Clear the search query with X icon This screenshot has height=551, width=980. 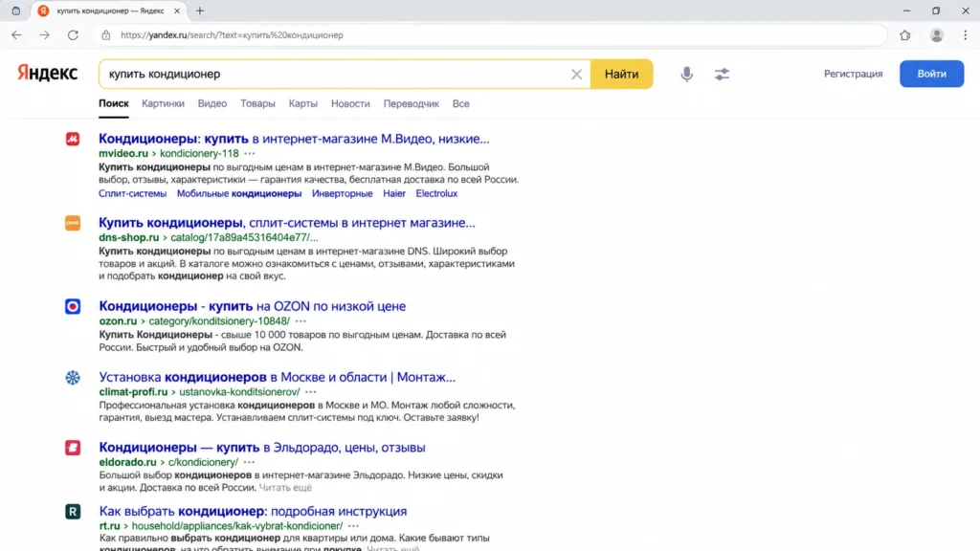576,75
